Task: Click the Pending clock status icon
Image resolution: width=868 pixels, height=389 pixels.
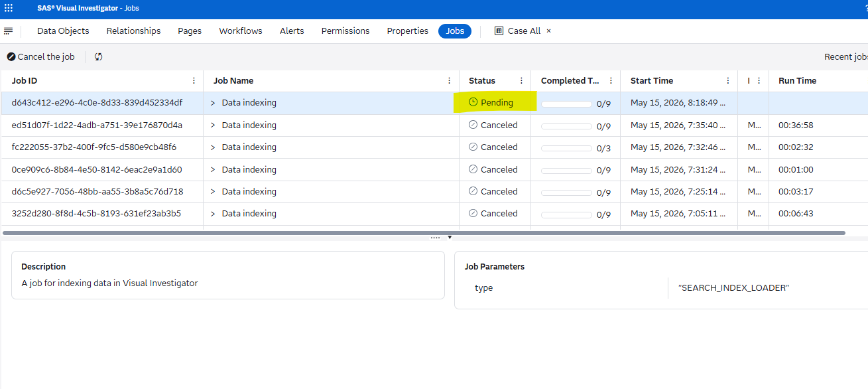Action: 473,102
